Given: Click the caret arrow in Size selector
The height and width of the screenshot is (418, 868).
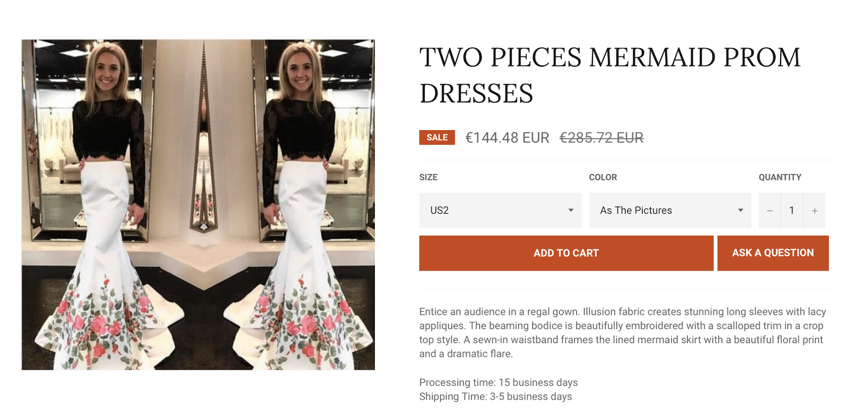Looking at the screenshot, I should coord(571,210).
